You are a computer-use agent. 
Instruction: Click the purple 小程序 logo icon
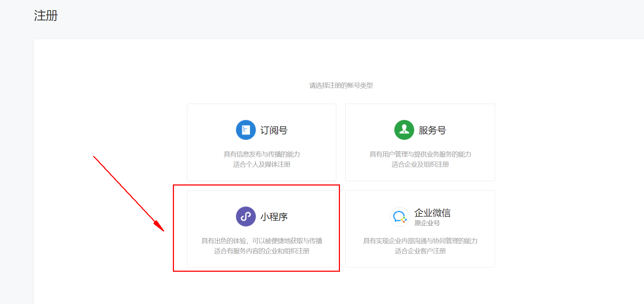tap(246, 216)
